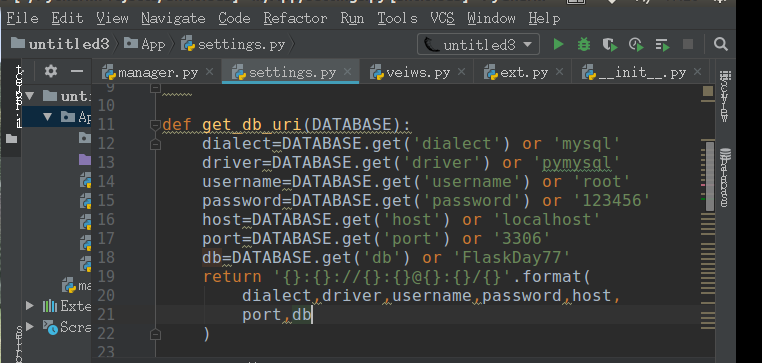762x363 pixels.
Task: Open untitled3 run configuration dropdown
Action: 478,45
